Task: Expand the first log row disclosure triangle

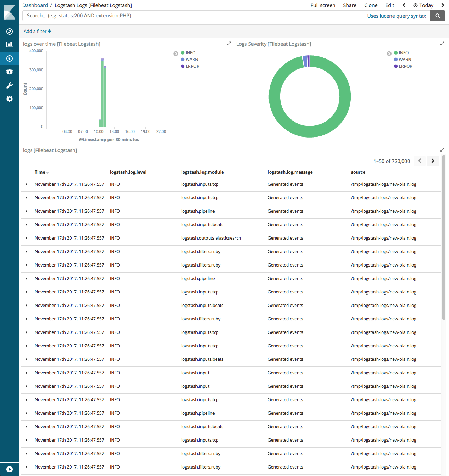Action: pos(27,184)
